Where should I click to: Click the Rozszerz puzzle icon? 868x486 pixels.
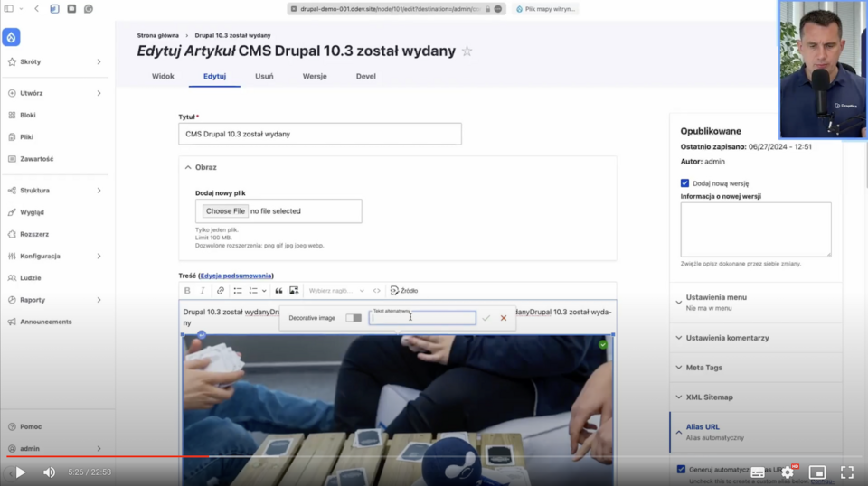pos(12,235)
